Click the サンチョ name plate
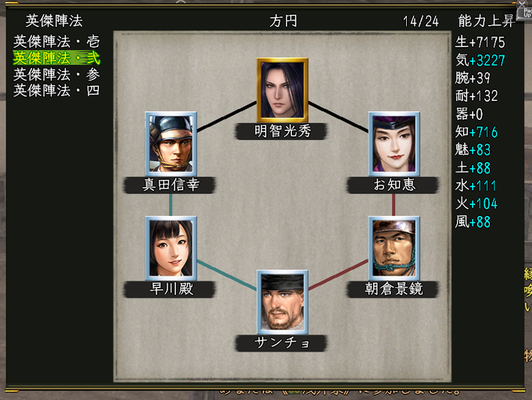The image size is (532, 400). coord(282,343)
